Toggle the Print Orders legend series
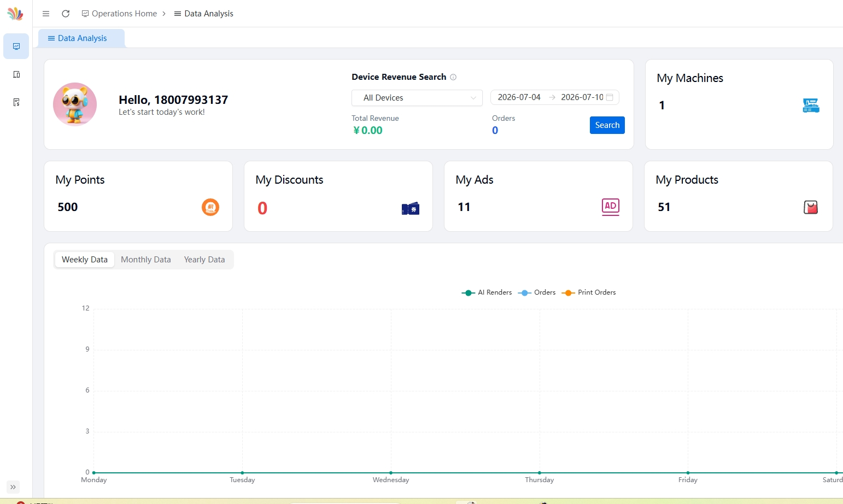Screen dimensions: 843x504 pyautogui.click(x=589, y=292)
